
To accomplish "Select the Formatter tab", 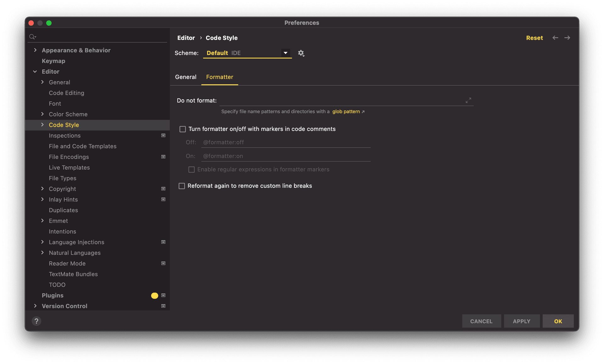I will pyautogui.click(x=220, y=77).
